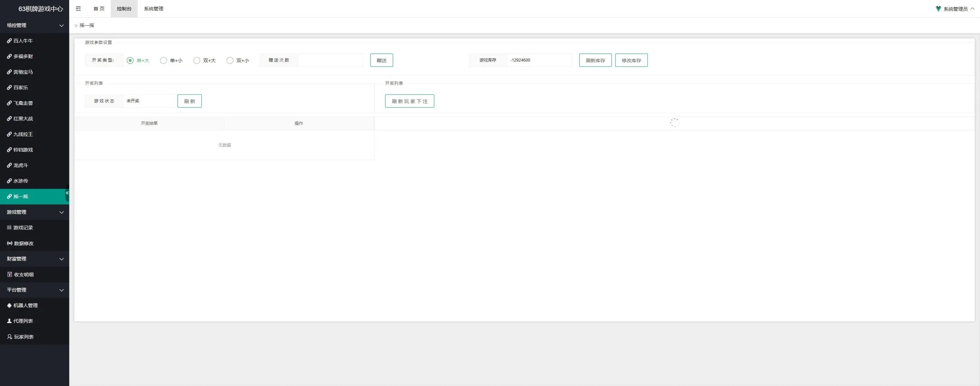
Task: Click the 游戏记录 grid icon
Action: [9, 228]
